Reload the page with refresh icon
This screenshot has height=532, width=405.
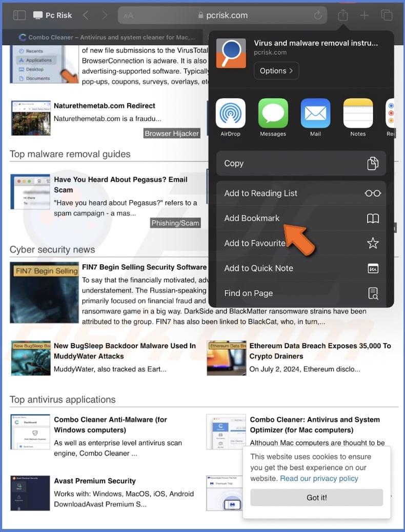[x=318, y=15]
